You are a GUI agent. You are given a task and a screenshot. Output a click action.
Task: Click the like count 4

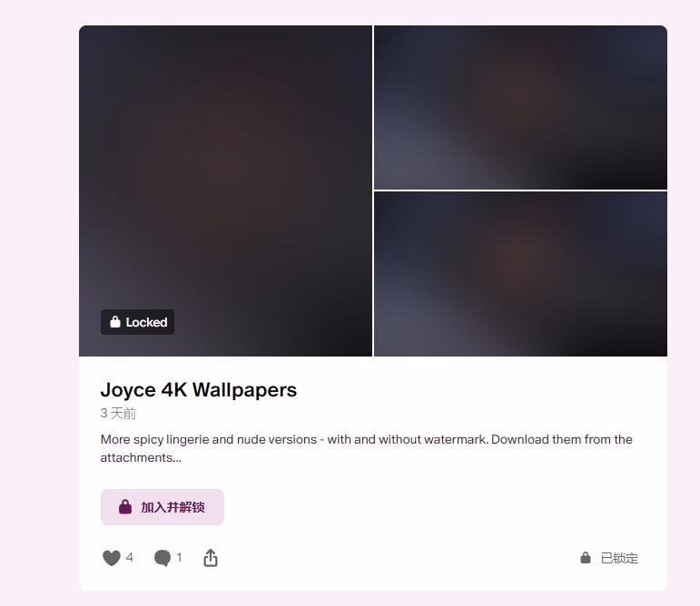(x=130, y=557)
